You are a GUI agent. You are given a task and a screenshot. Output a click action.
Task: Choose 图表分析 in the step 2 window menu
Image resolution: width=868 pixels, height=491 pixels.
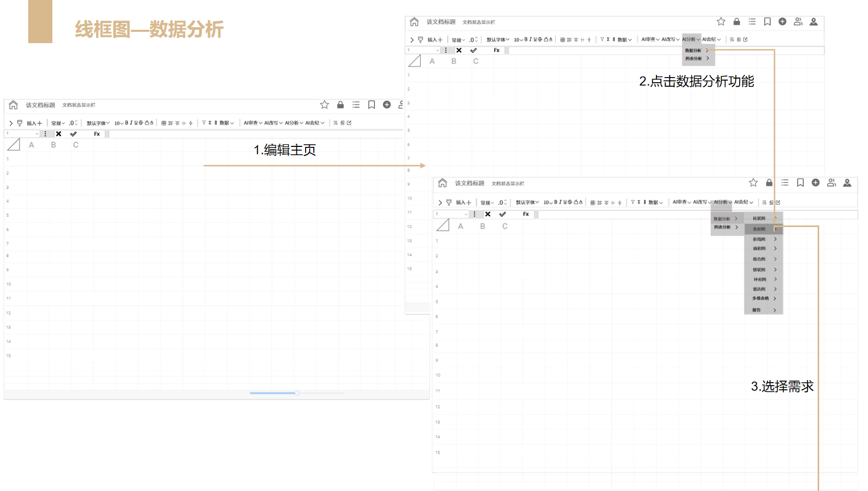[x=696, y=59]
